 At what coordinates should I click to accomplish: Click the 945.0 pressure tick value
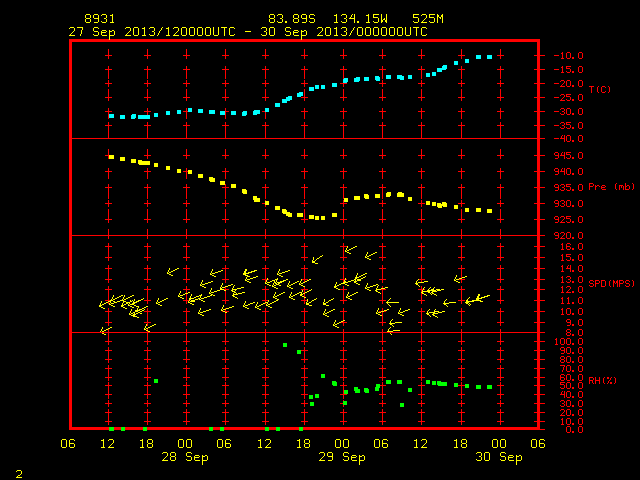[568, 156]
